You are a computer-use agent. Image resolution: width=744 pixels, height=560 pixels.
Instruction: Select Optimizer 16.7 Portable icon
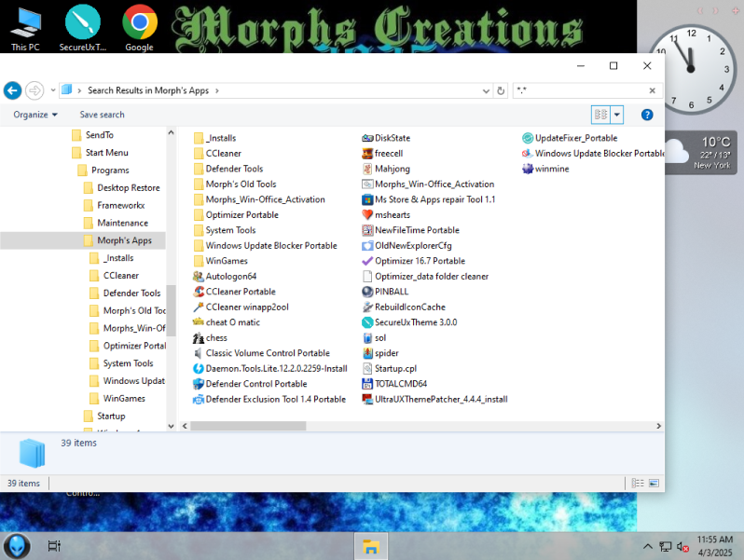point(367,261)
